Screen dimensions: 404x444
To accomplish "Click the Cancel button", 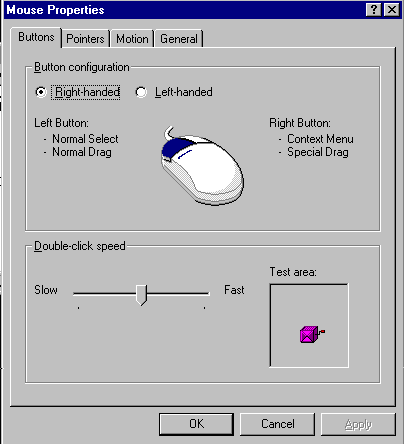I will (x=277, y=424).
